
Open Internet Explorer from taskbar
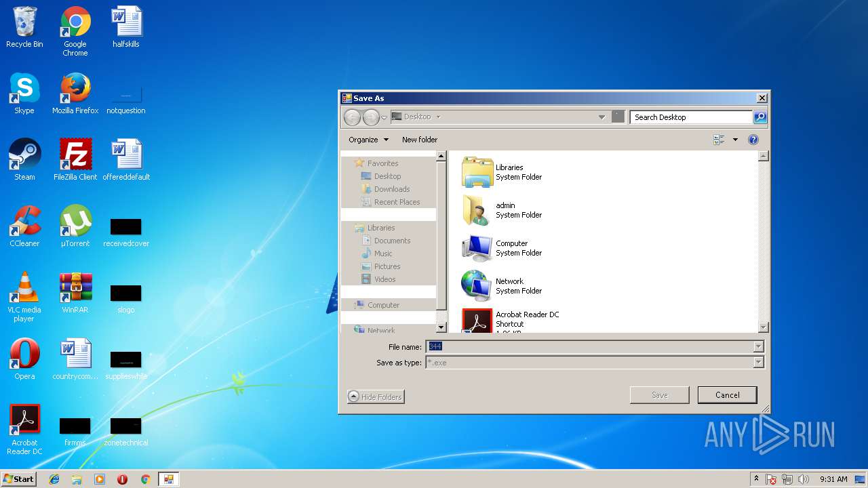point(54,479)
